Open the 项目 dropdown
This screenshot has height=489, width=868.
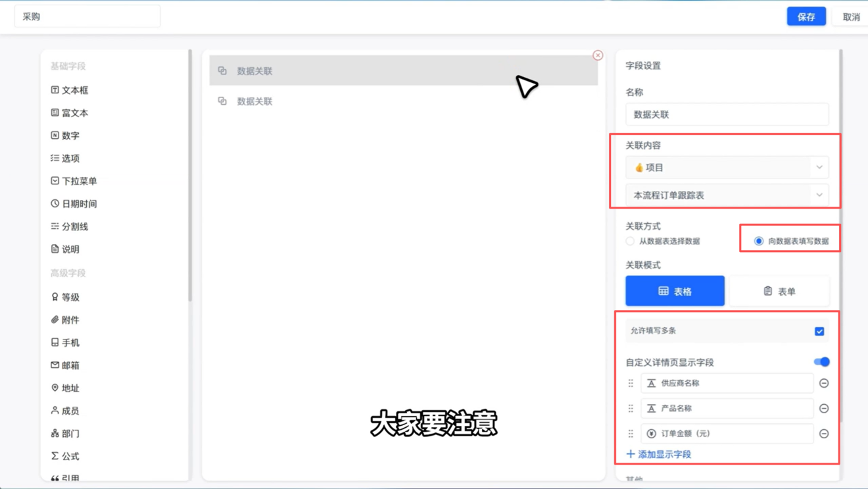click(x=727, y=168)
